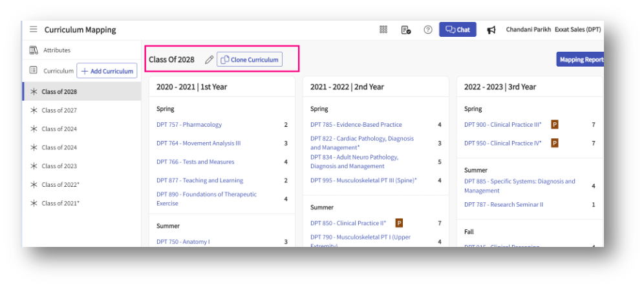This screenshot has height=287, width=644.
Task: Select Class of 2027 in curriculum list
Action: 59,111
